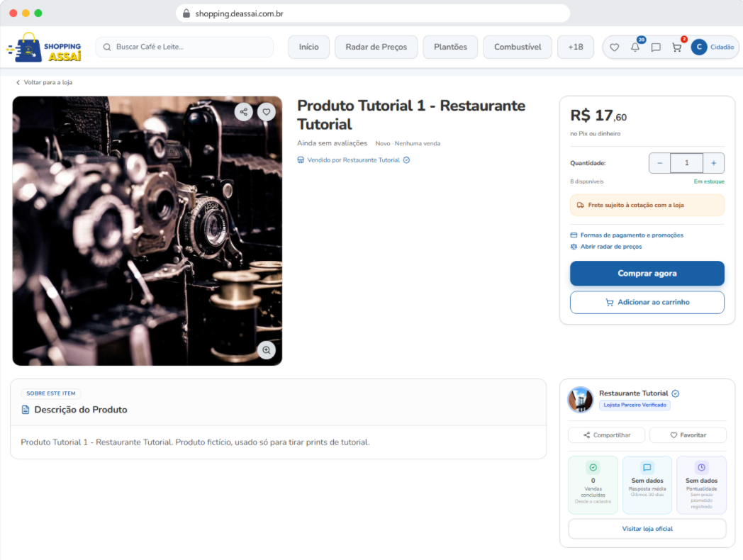Click the Buscar Café e Leite search box
Viewport: 743px width, 560px height.
(x=185, y=47)
